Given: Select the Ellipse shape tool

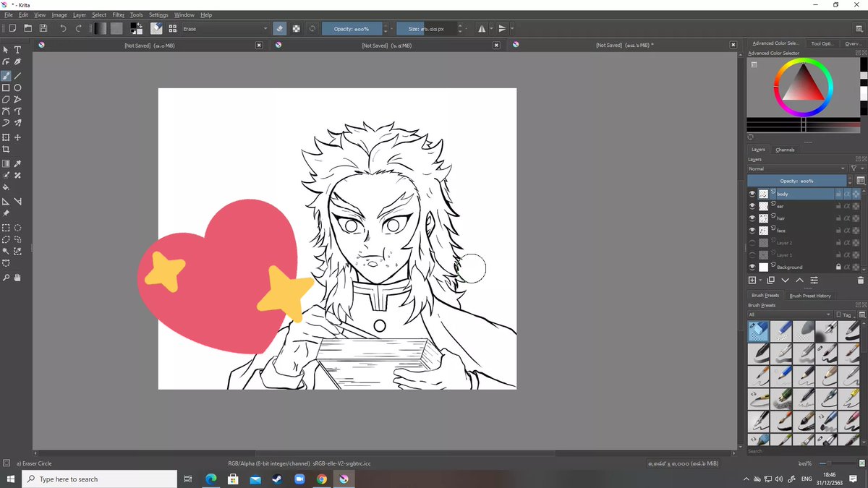Looking at the screenshot, I should pyautogui.click(x=18, y=87).
